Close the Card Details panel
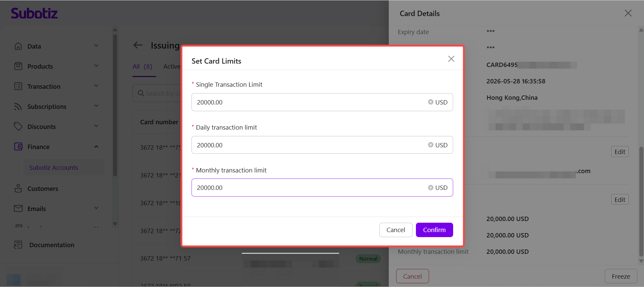Screen dimensions: 644x287 pyautogui.click(x=628, y=13)
